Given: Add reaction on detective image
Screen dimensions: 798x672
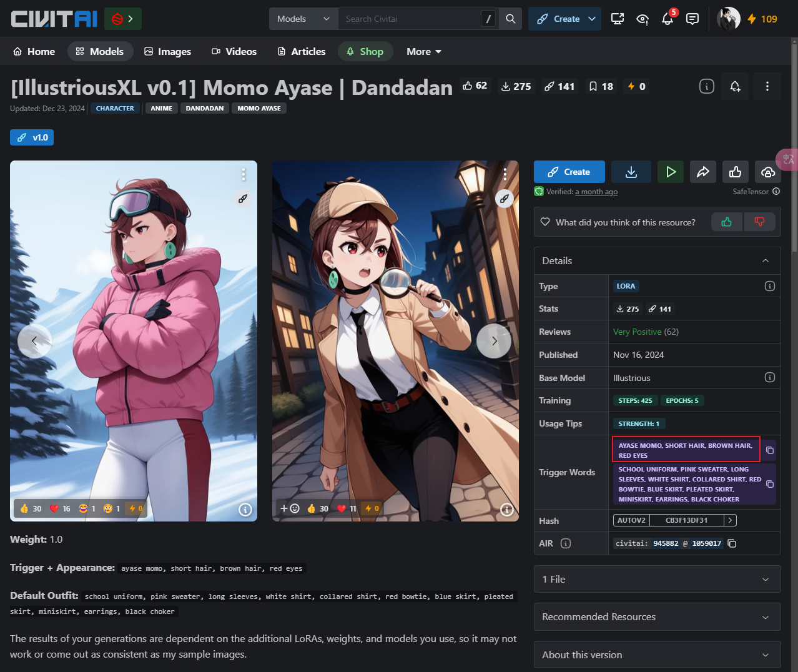Looking at the screenshot, I should [x=290, y=508].
